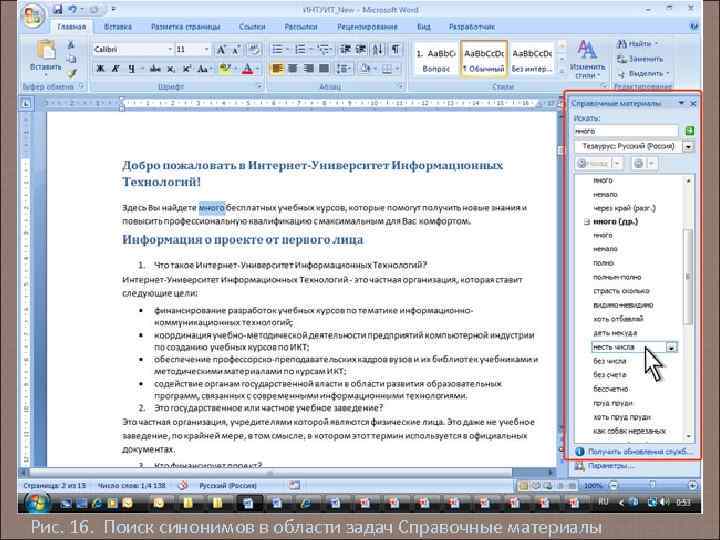The image size is (720, 540).
Task: Switch to the Разметка страницы tab
Action: pos(186,27)
